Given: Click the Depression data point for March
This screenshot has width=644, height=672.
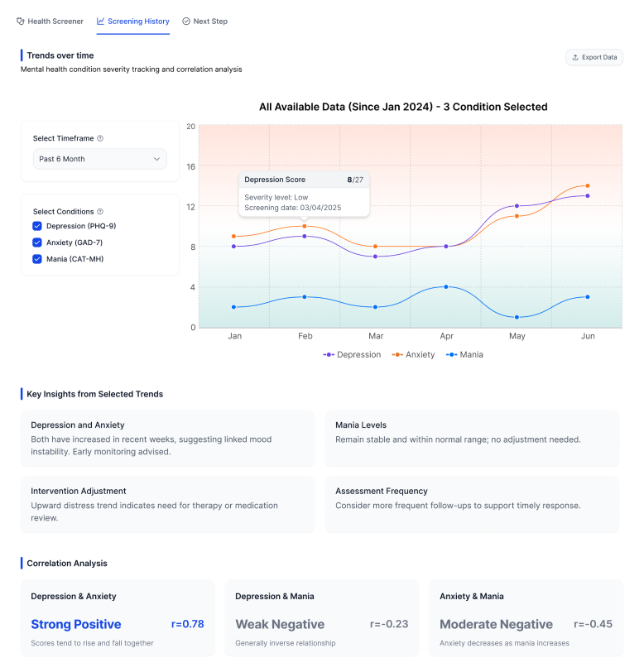Looking at the screenshot, I should coord(375,257).
